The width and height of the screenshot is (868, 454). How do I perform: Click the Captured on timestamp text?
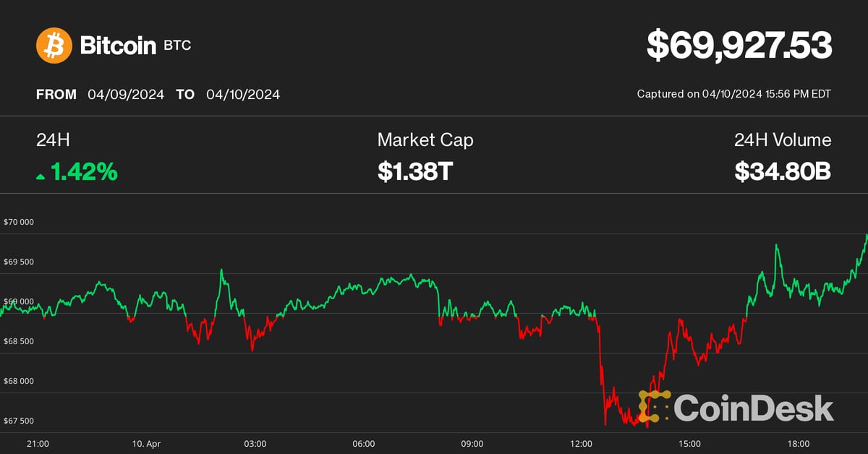coord(733,94)
